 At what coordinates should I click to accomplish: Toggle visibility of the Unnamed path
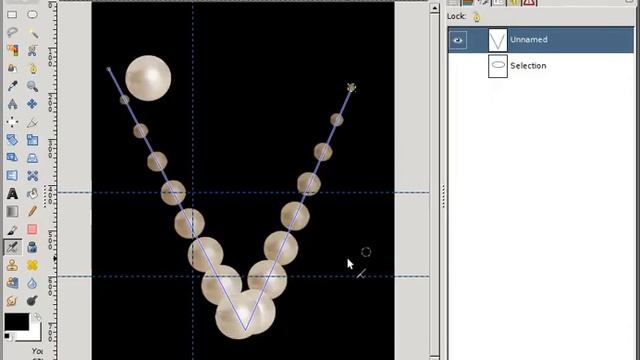tap(458, 40)
